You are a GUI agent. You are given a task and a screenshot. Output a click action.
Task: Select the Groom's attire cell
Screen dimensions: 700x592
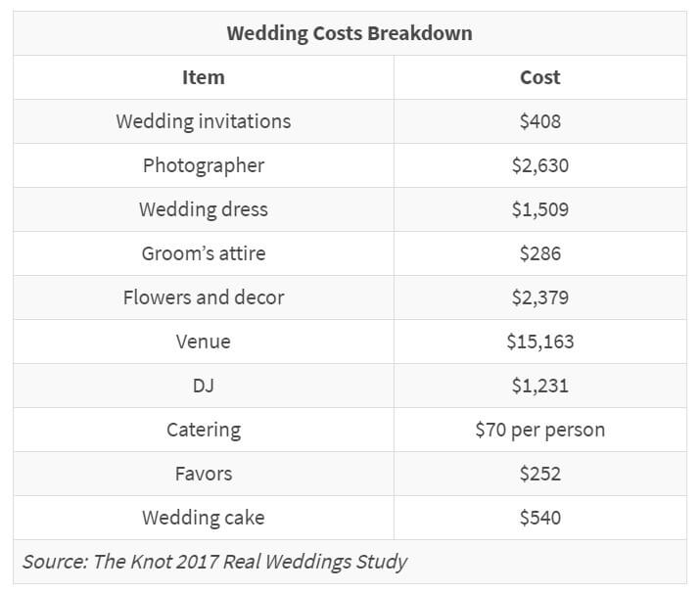tap(204, 253)
